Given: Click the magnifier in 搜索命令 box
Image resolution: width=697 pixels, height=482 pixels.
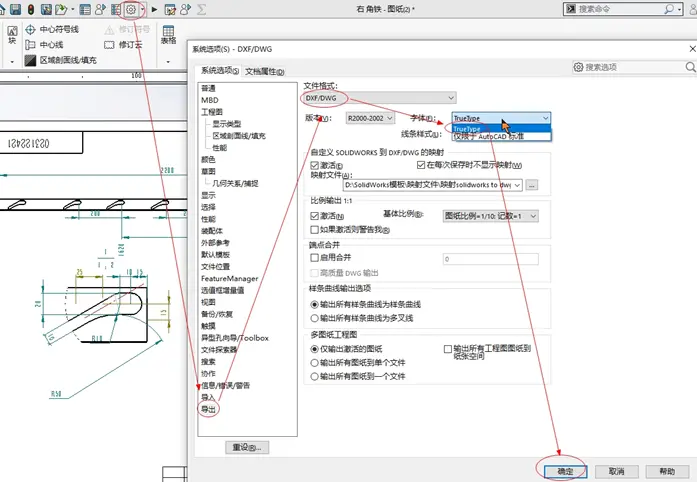Looking at the screenshot, I should pos(669,9).
